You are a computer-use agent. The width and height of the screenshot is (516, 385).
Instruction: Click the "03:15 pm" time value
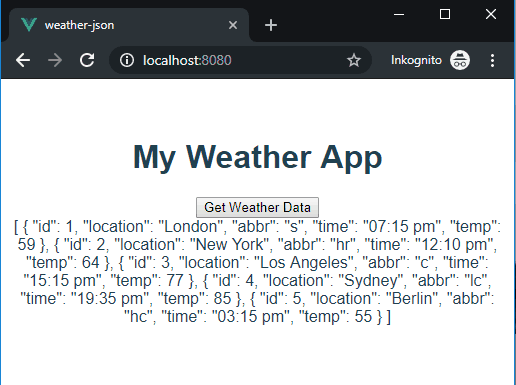[251, 317]
